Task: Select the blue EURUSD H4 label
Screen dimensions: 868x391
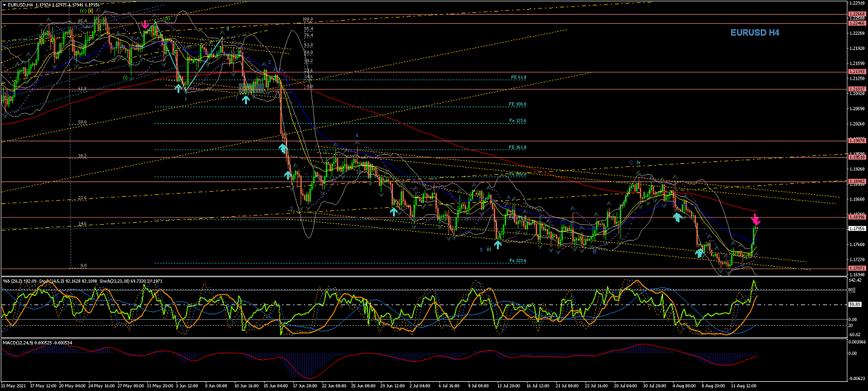Action: (x=755, y=33)
